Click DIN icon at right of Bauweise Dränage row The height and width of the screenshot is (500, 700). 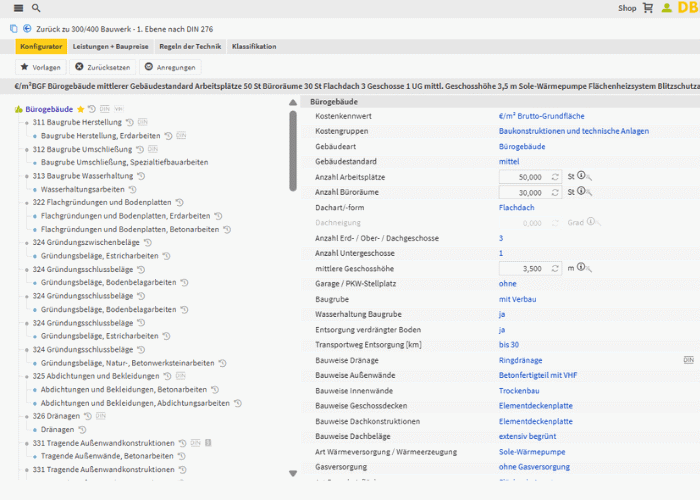pyautogui.click(x=688, y=360)
